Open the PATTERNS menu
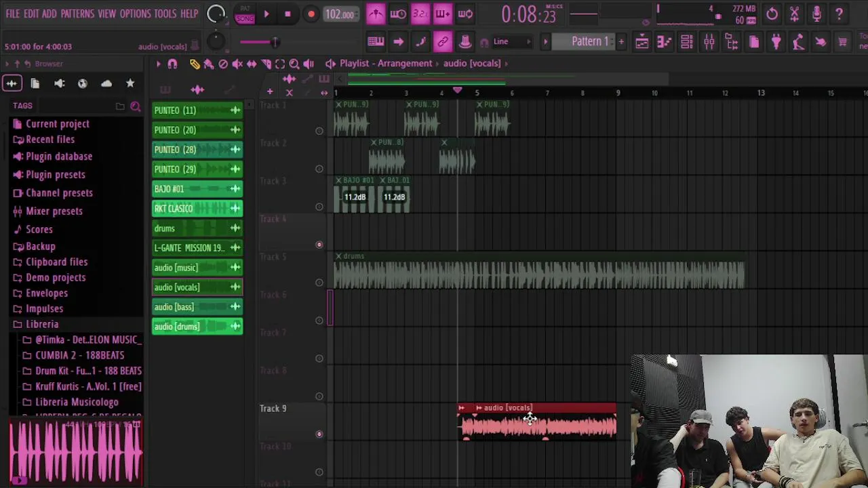The width and height of the screenshot is (868, 488). tap(77, 14)
